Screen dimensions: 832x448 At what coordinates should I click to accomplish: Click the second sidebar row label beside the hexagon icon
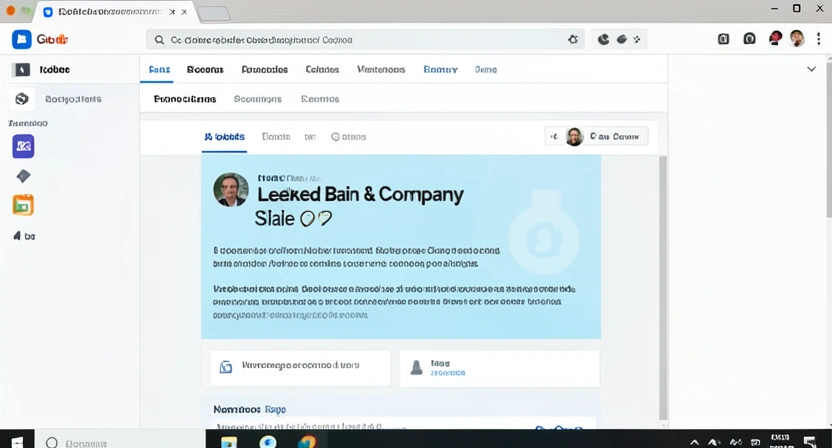coord(73,99)
